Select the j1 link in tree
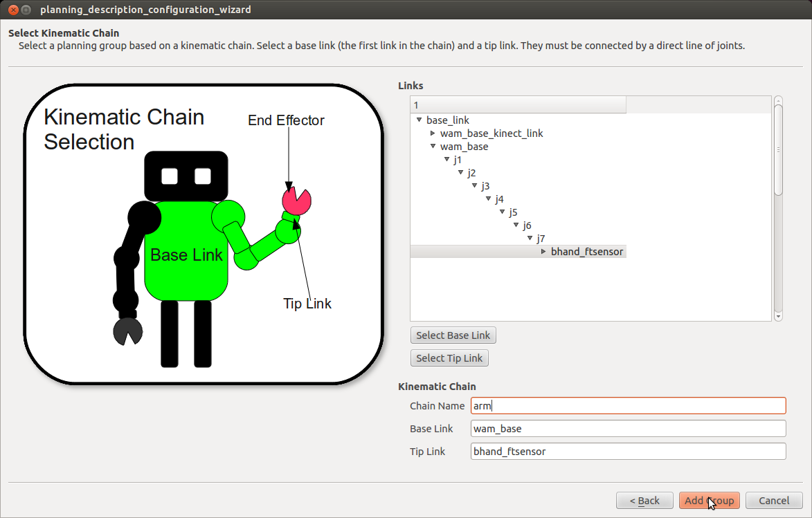The width and height of the screenshot is (812, 518). 458,160
